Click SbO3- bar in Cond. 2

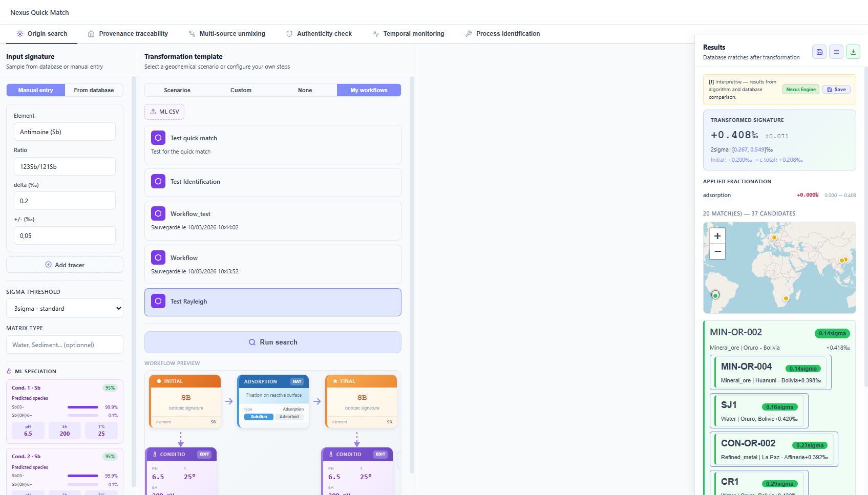point(83,476)
